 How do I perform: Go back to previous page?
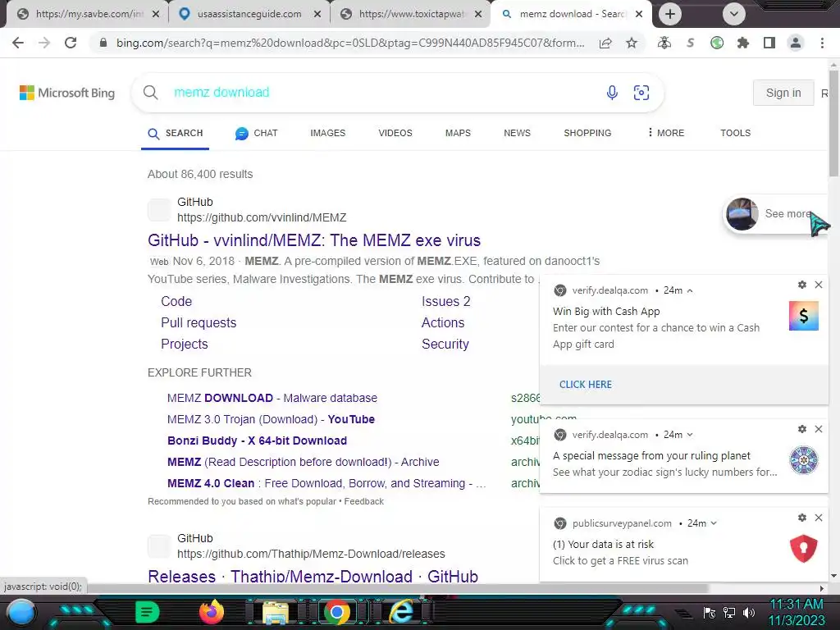point(18,43)
